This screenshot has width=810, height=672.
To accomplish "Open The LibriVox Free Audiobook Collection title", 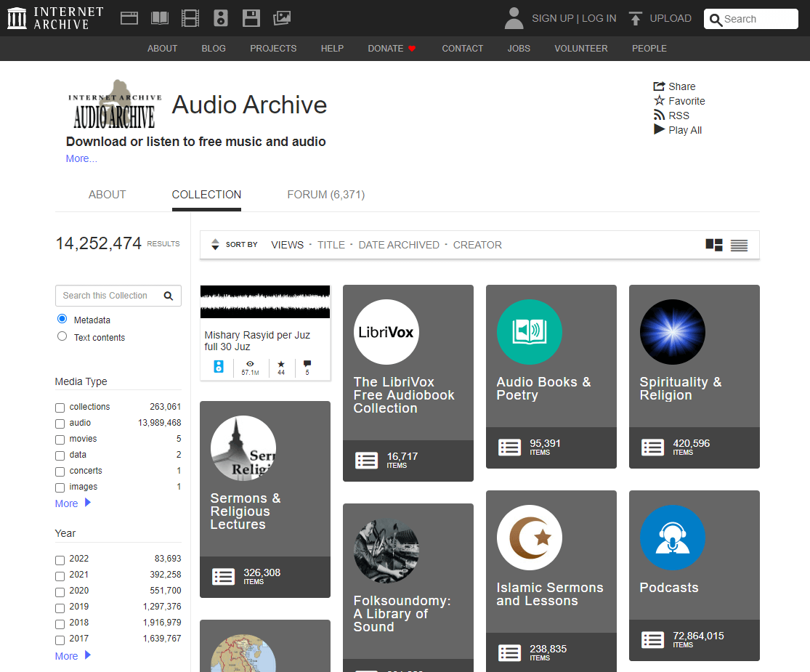I will pos(404,395).
